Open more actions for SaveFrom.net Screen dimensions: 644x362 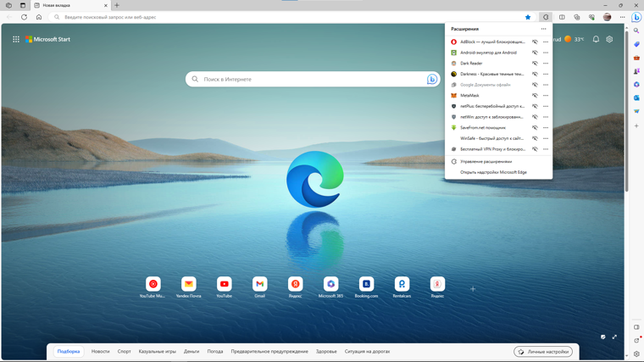click(x=546, y=127)
